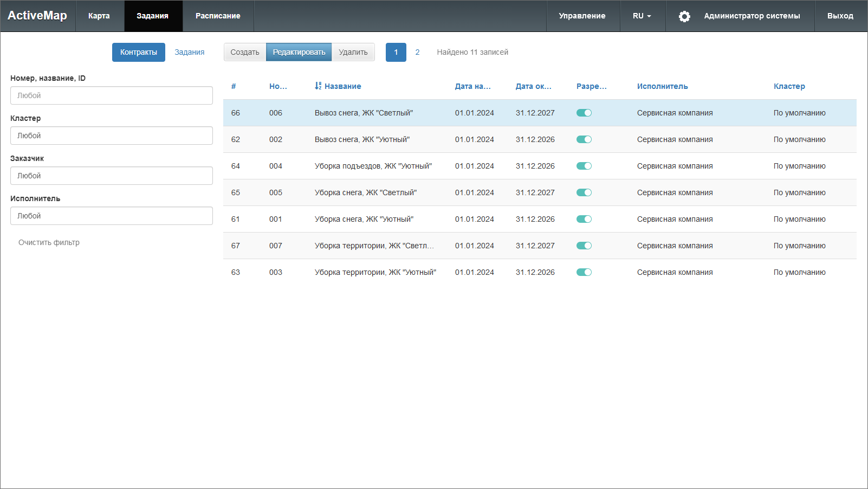Click По умолчанию in row 001
Image resolution: width=868 pixels, height=489 pixels.
pos(800,219)
